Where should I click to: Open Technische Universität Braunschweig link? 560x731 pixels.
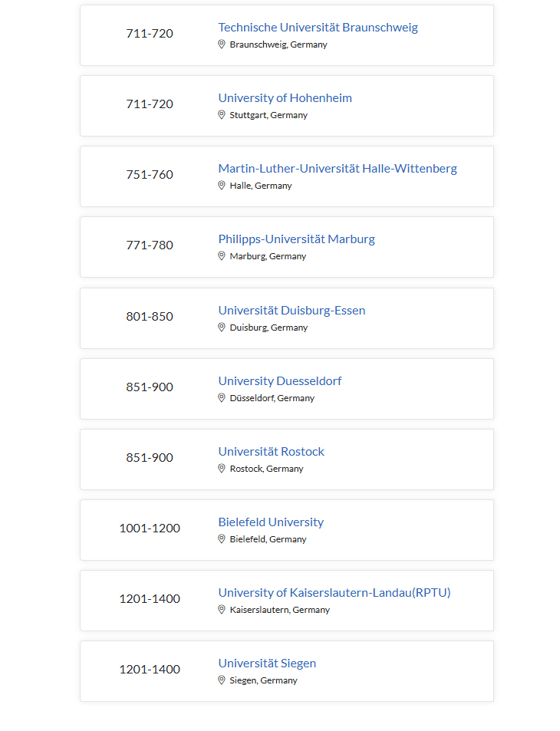[x=318, y=28]
